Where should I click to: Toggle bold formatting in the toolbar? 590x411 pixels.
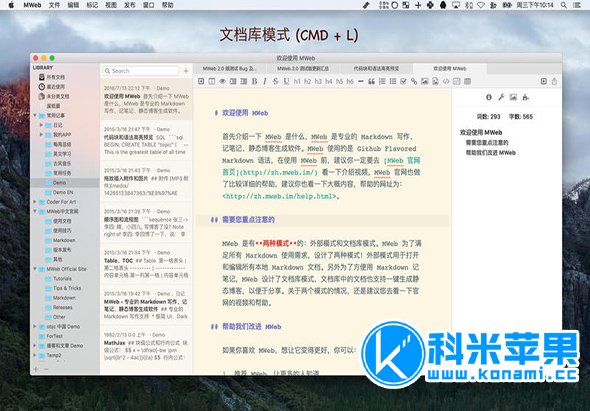[254, 81]
